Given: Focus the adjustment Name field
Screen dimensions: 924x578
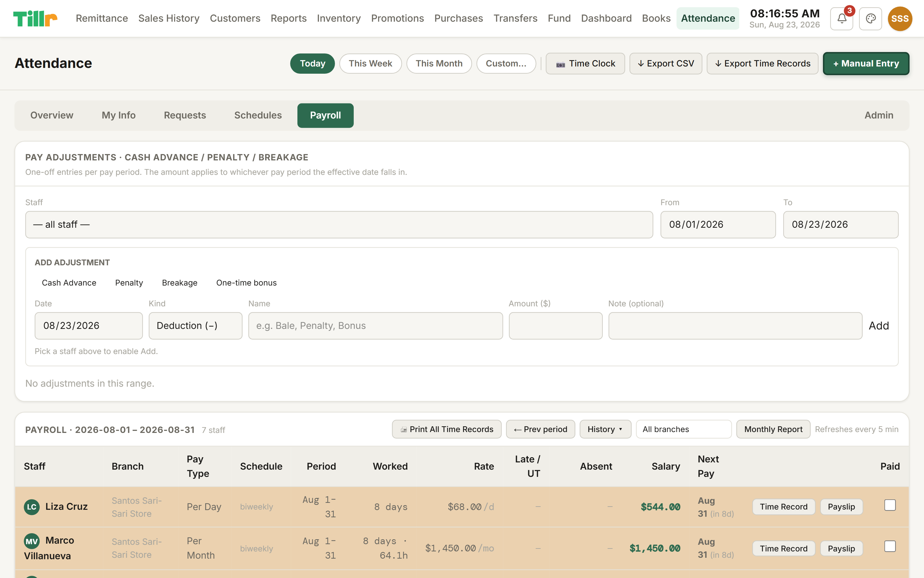Looking at the screenshot, I should [375, 326].
